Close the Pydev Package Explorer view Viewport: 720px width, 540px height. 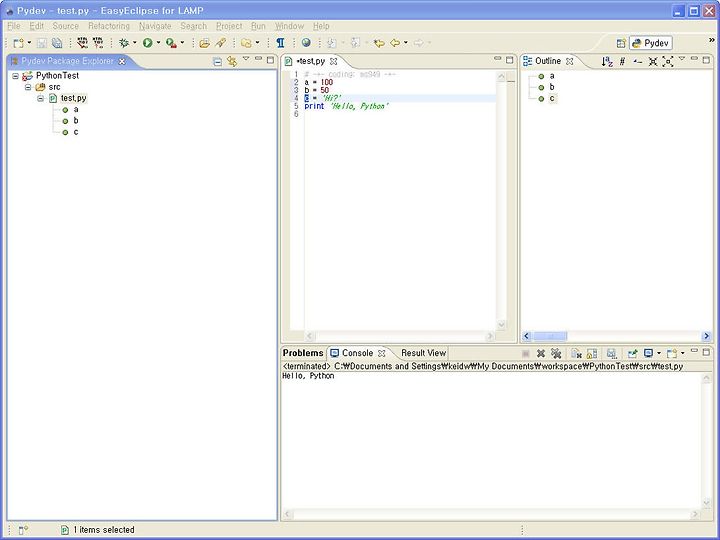[x=122, y=61]
